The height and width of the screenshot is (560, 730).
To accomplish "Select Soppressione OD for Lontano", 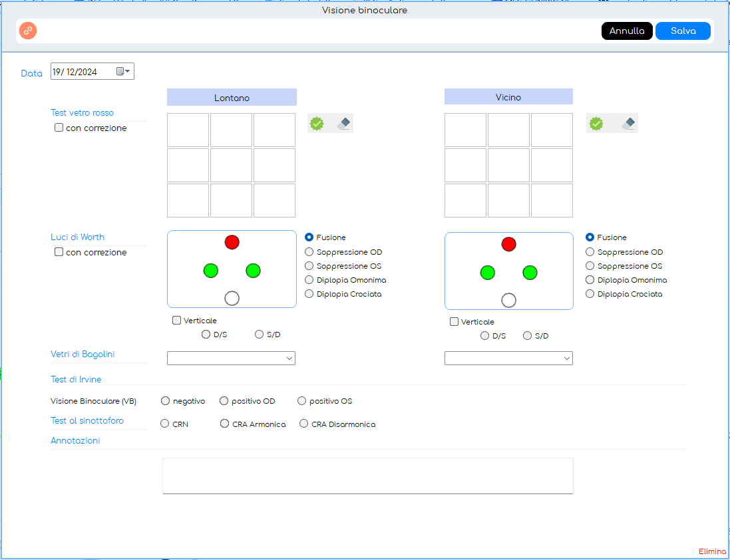I will (309, 252).
